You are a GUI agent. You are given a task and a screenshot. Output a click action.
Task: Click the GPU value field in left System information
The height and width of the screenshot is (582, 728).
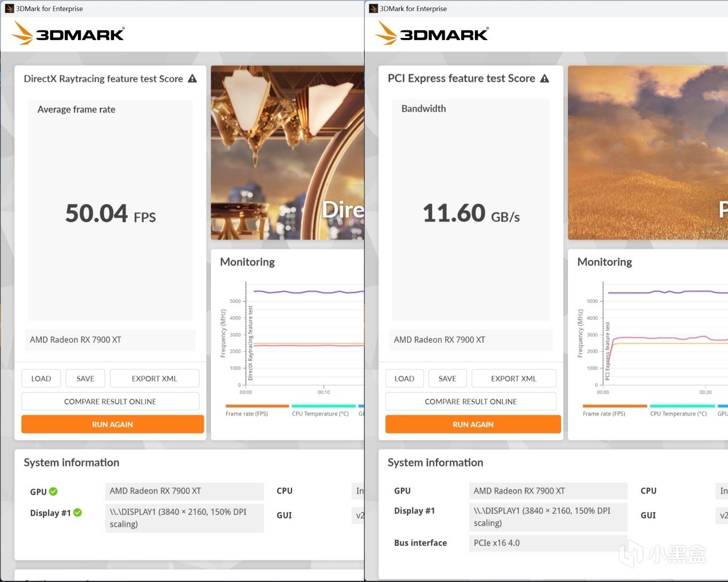tap(184, 491)
